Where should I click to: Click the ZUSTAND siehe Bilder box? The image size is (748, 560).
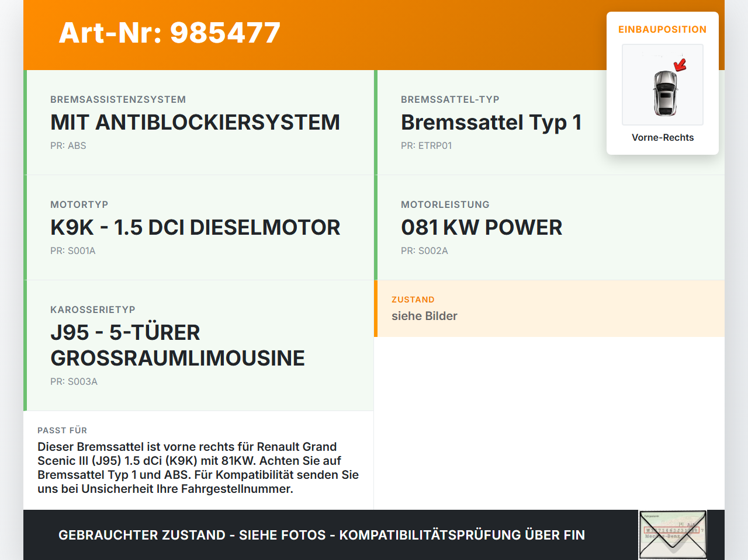(549, 308)
